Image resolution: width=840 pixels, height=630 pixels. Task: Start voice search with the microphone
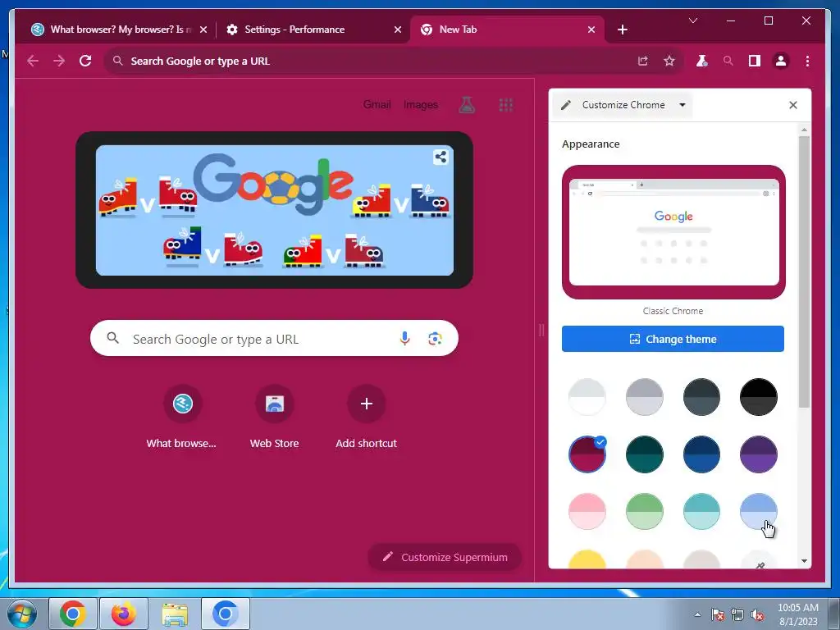click(x=405, y=338)
